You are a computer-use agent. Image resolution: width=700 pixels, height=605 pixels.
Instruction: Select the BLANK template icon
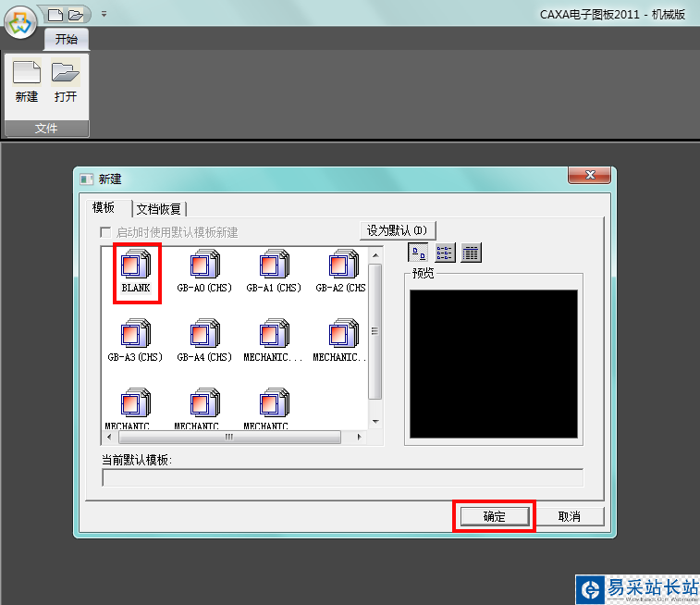[136, 271]
